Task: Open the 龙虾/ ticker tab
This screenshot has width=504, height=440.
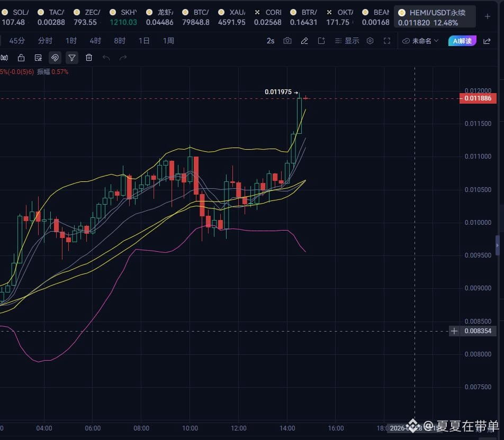Action: (159, 17)
